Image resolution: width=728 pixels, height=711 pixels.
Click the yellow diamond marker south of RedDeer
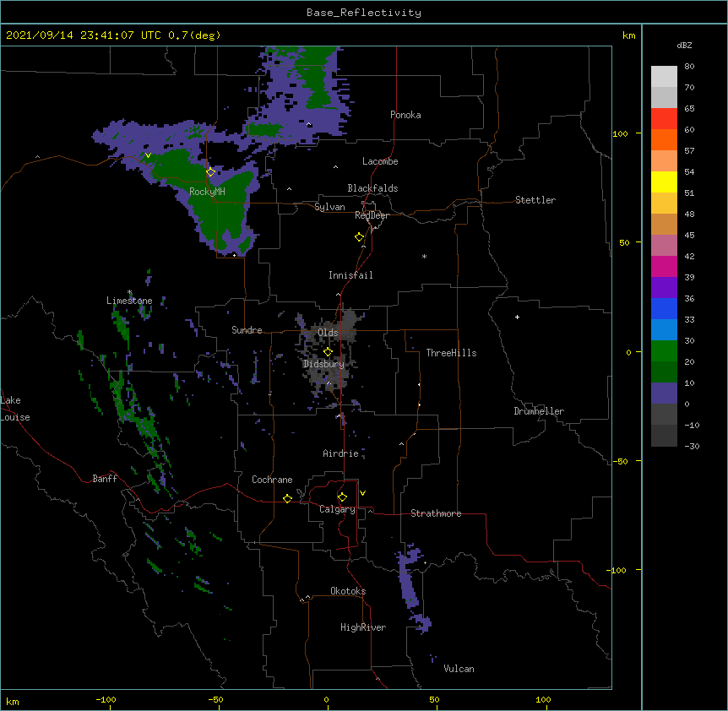[360, 237]
